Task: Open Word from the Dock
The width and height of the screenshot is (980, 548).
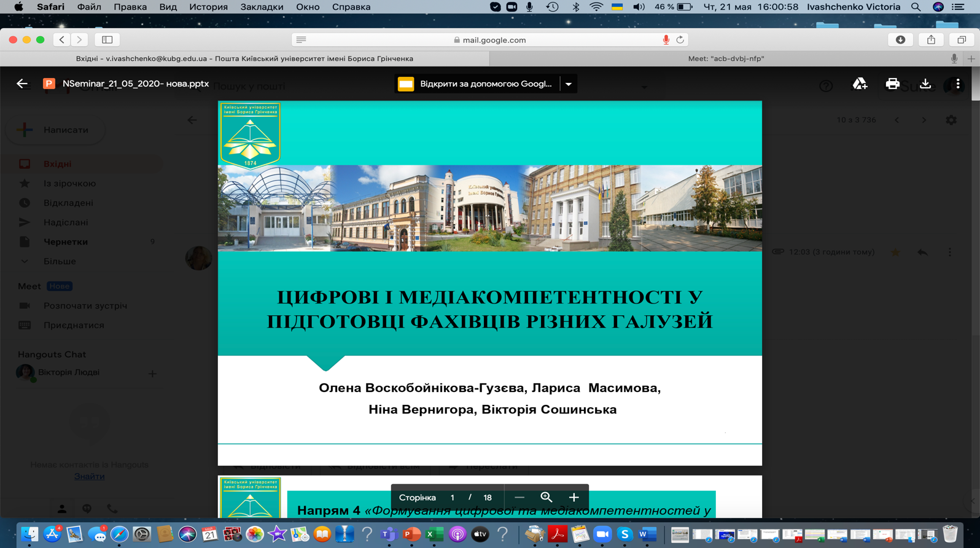Action: pos(647,534)
